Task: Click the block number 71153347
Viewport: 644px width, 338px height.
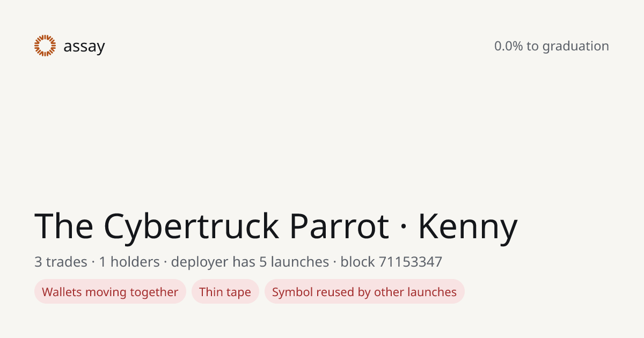Action: tap(411, 262)
